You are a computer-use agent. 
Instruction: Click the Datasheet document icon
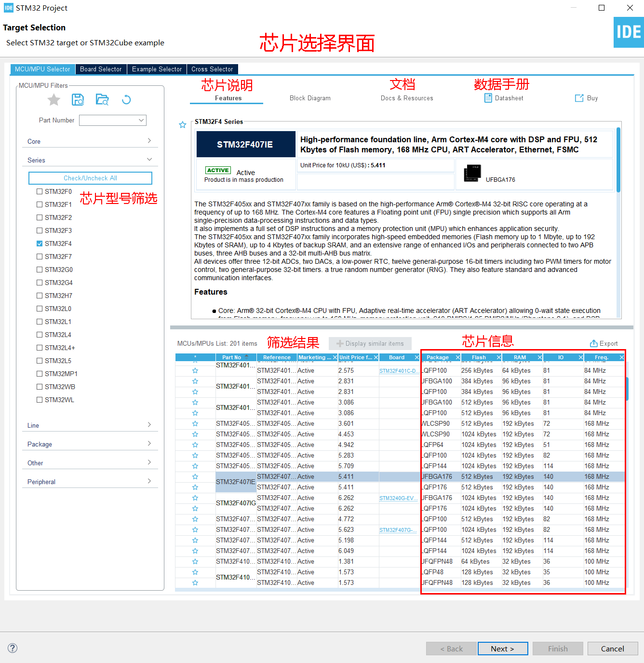pyautogui.click(x=488, y=98)
